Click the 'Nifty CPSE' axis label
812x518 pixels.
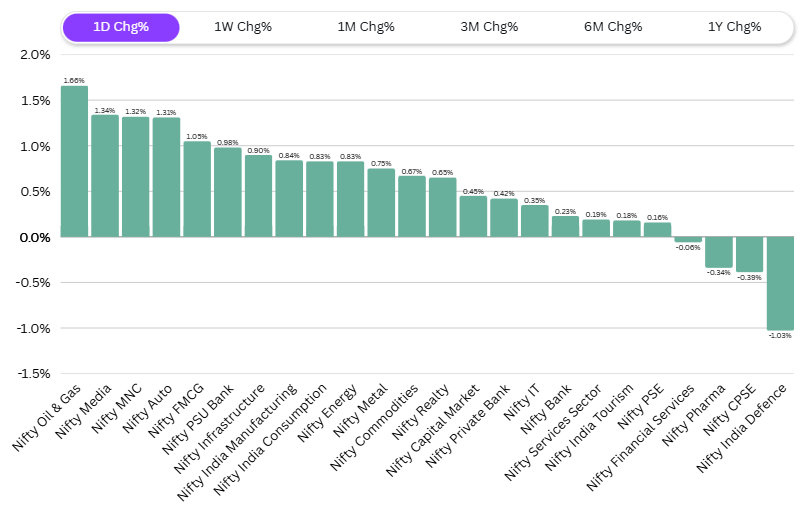(x=730, y=409)
